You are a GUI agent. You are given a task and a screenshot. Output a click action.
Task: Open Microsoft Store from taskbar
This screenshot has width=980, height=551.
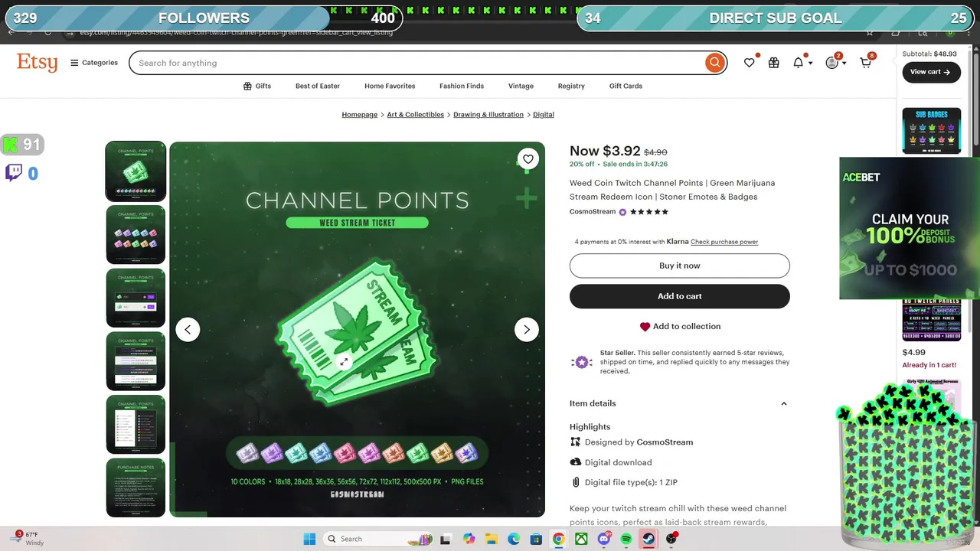[x=536, y=539]
